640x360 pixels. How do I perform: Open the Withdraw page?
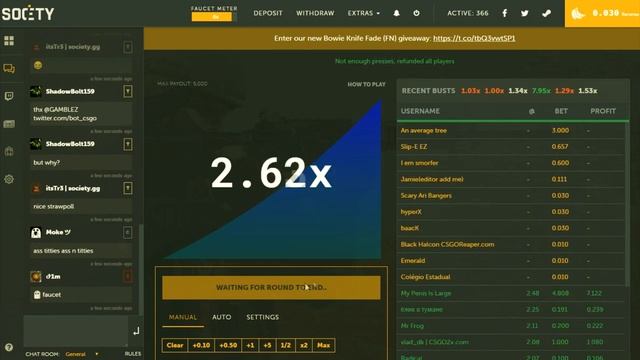pyautogui.click(x=315, y=13)
